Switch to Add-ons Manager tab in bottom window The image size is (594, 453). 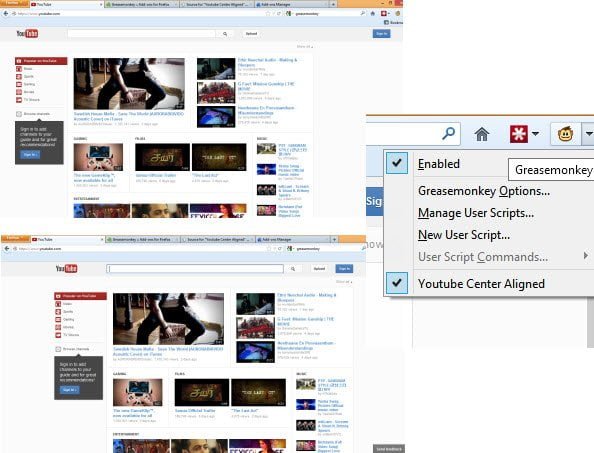(293, 239)
